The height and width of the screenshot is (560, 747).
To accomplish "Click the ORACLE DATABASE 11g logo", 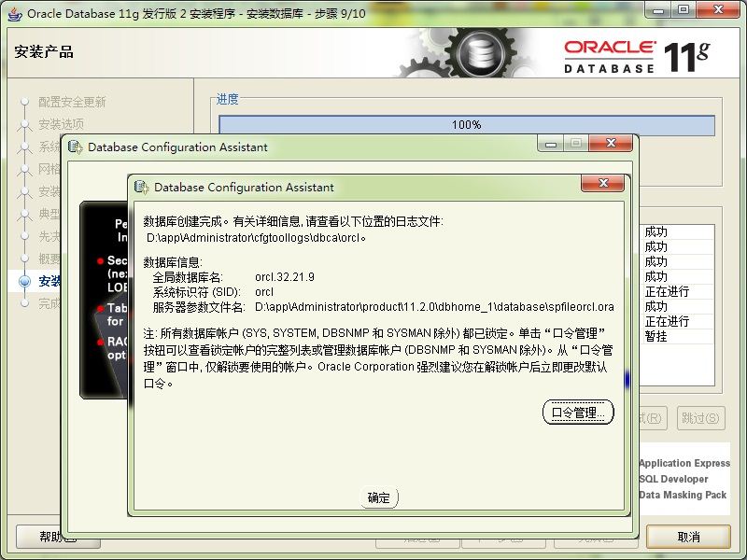I will tap(637, 57).
